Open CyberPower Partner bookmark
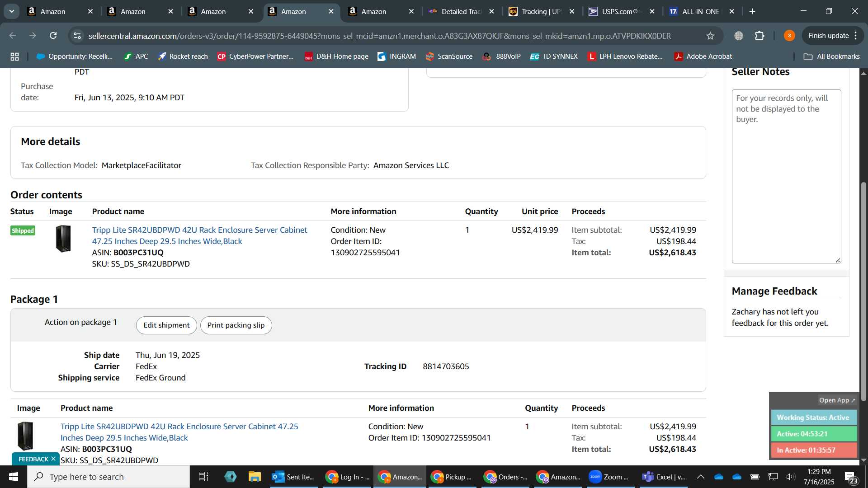The width and height of the screenshot is (868, 488). click(255, 56)
